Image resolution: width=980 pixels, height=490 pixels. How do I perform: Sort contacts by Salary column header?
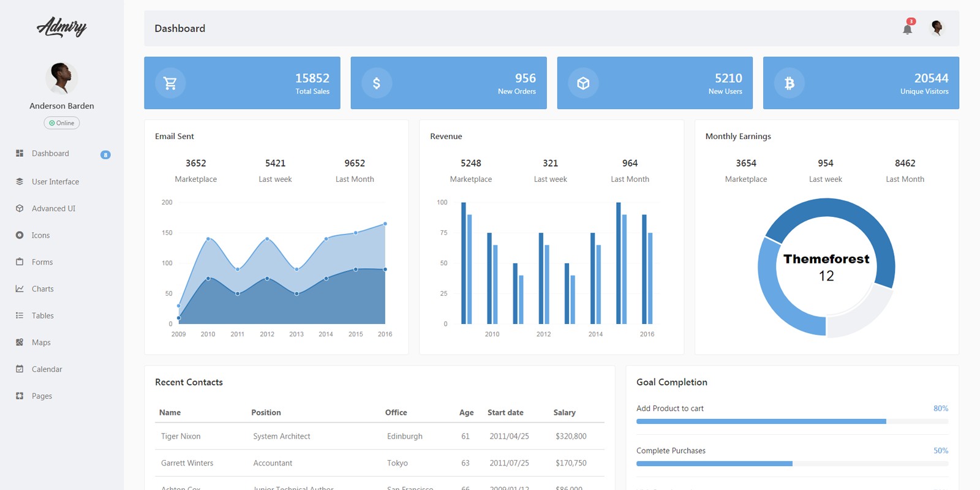pos(564,412)
